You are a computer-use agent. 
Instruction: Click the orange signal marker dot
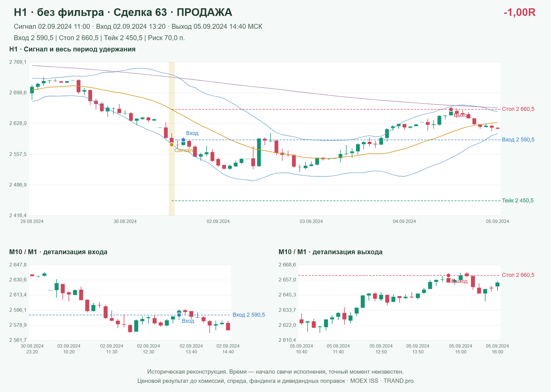coord(172,145)
